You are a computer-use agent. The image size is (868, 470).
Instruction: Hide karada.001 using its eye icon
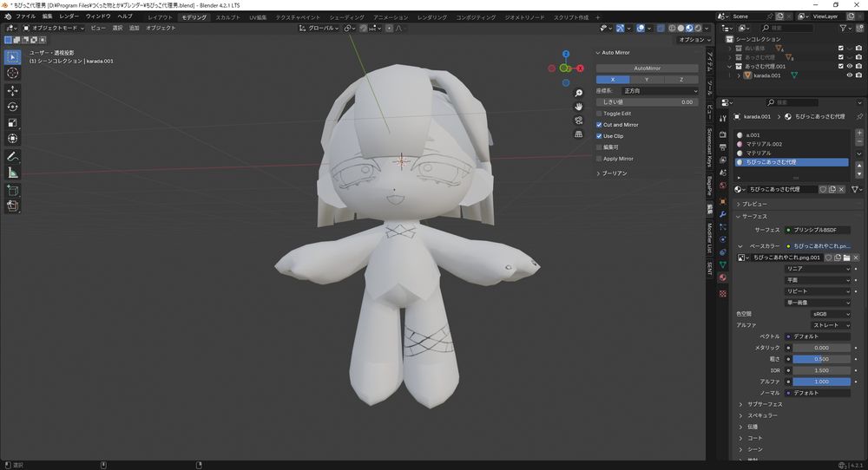coord(849,75)
